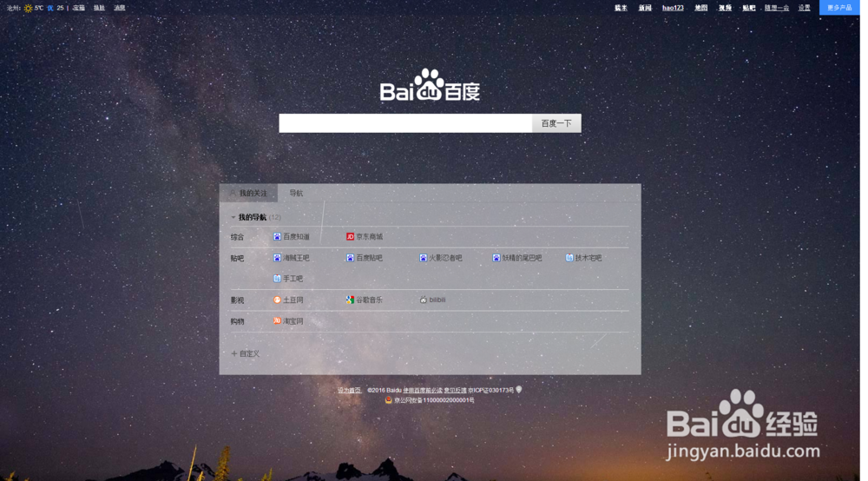The image size is (868, 481).
Task: Open the 谷歌音乐 link text
Action: 369,300
